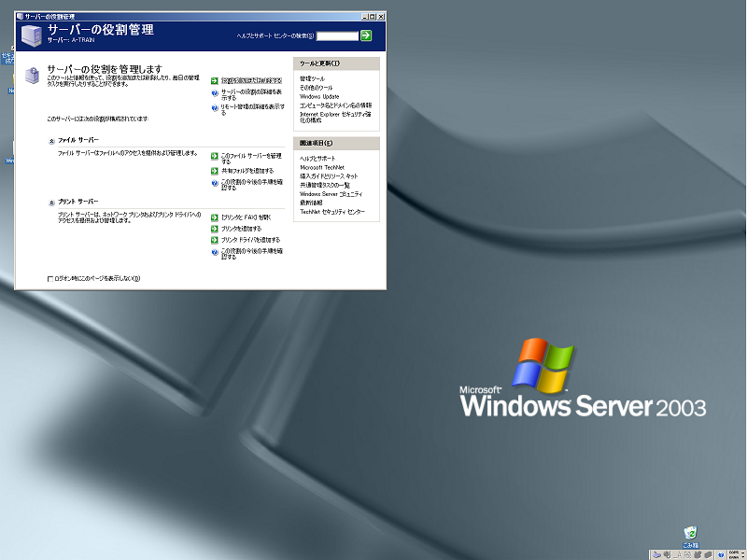747x560 pixels.
Task: Open Microsoft TechNet link
Action: (322, 167)
